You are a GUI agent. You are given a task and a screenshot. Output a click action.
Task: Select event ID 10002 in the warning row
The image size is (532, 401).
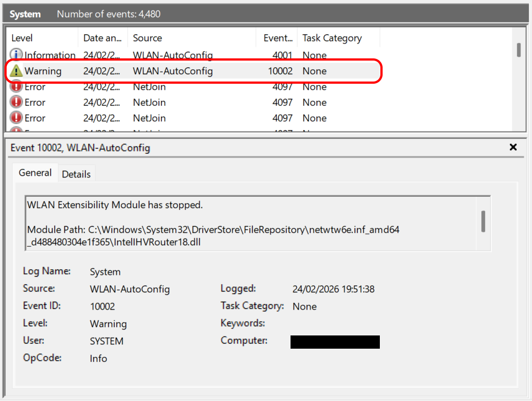[x=281, y=71]
